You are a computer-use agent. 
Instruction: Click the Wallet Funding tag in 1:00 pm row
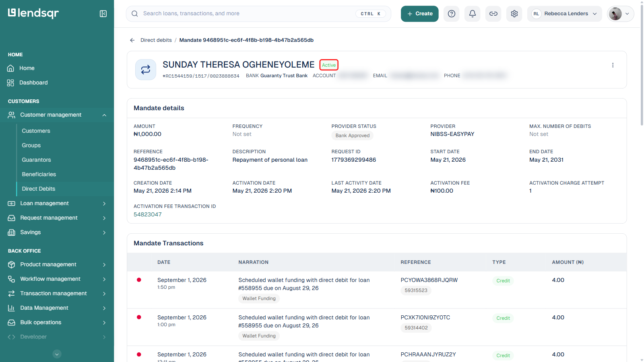click(259, 336)
